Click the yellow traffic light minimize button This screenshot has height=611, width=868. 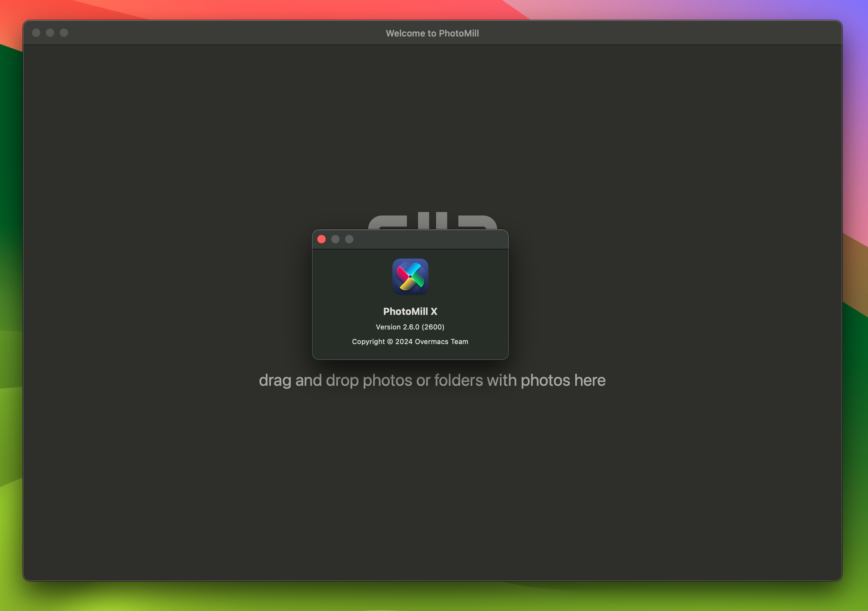coord(336,239)
